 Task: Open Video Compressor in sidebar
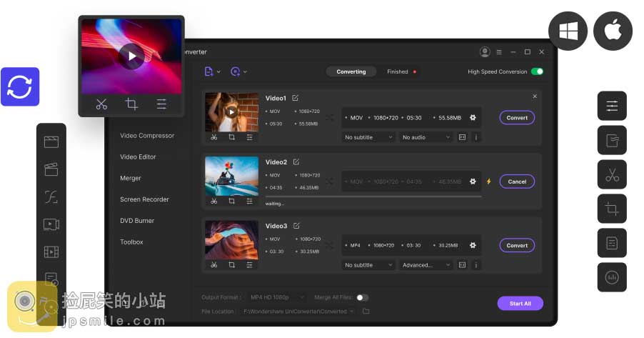[x=147, y=135]
